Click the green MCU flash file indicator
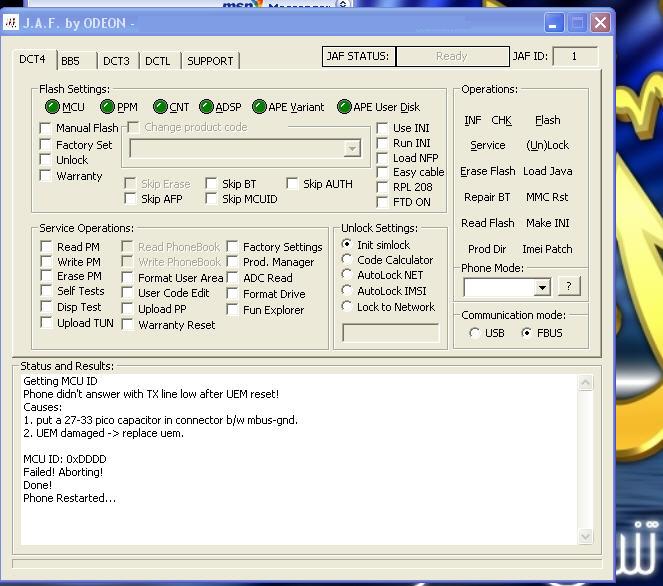This screenshot has height=586, width=663. [x=52, y=107]
